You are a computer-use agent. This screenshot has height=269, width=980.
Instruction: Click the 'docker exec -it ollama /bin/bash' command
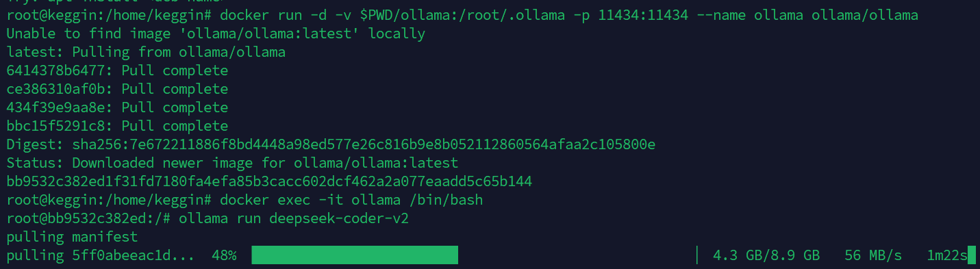click(353, 200)
